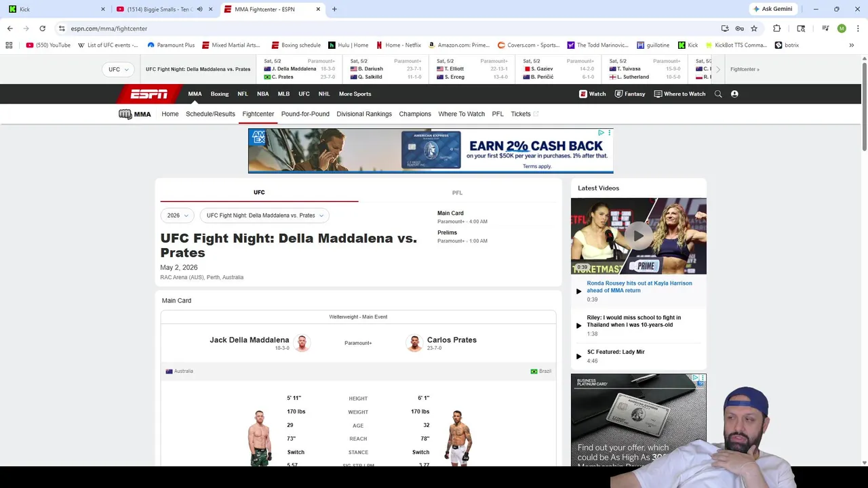
Task: Open Champions subnav tab
Action: coord(415,114)
